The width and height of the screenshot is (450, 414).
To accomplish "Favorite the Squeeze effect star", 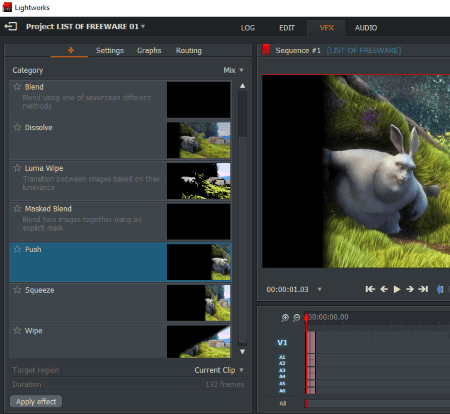I will 17,290.
